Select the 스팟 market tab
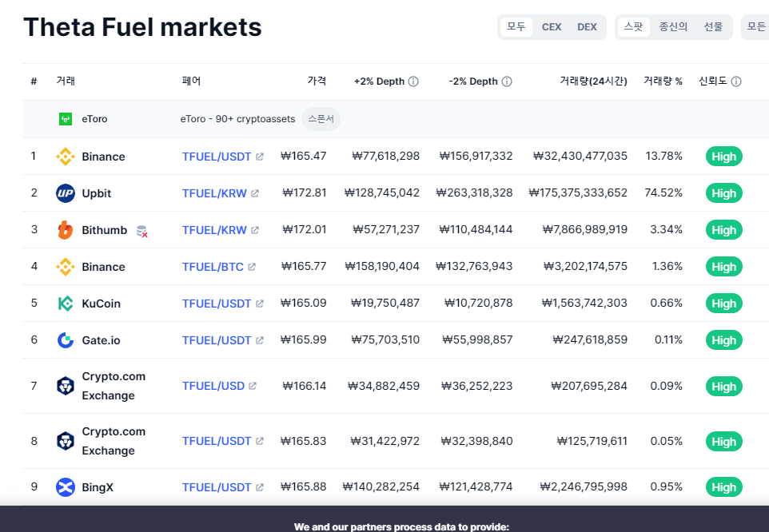The image size is (769, 532). pyautogui.click(x=633, y=27)
